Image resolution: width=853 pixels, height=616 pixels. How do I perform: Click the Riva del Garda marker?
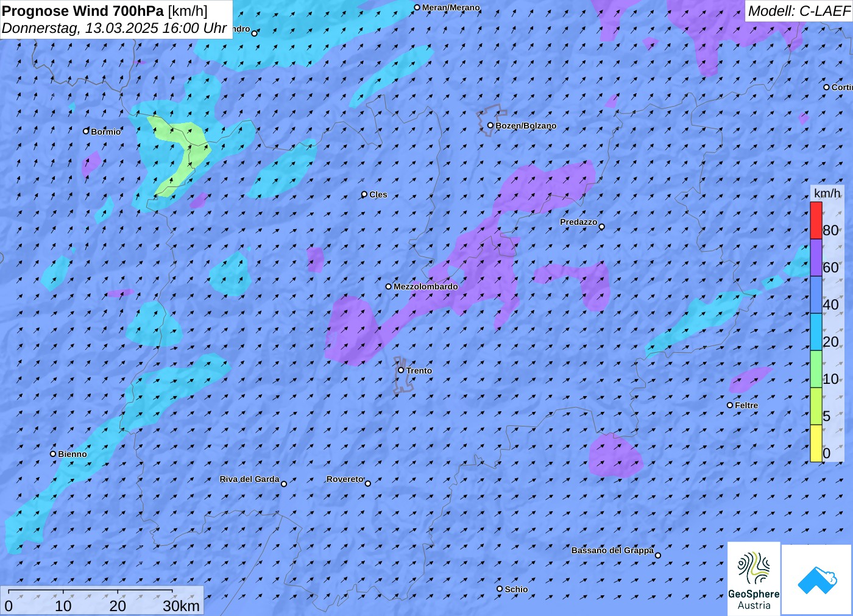click(x=284, y=484)
